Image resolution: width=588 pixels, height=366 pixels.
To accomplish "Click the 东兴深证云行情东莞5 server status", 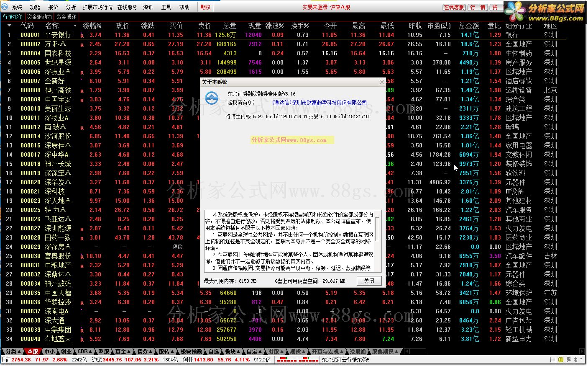I will point(345,360).
